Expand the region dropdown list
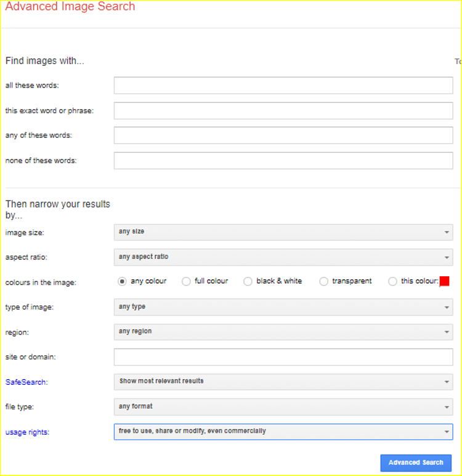The image size is (462, 476). 283,332
